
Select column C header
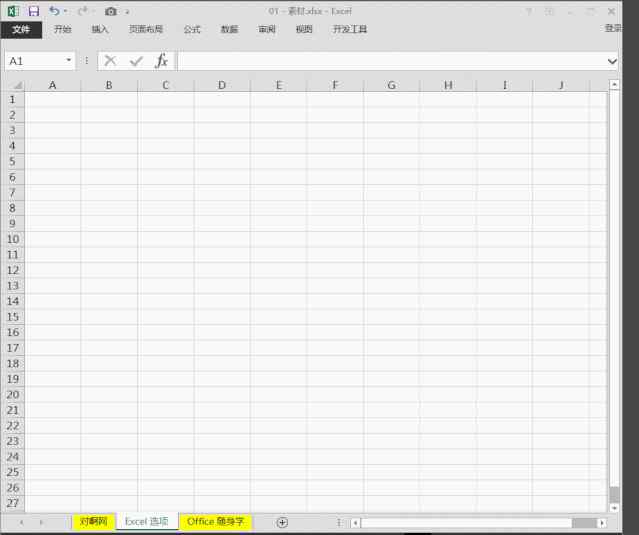(165, 85)
